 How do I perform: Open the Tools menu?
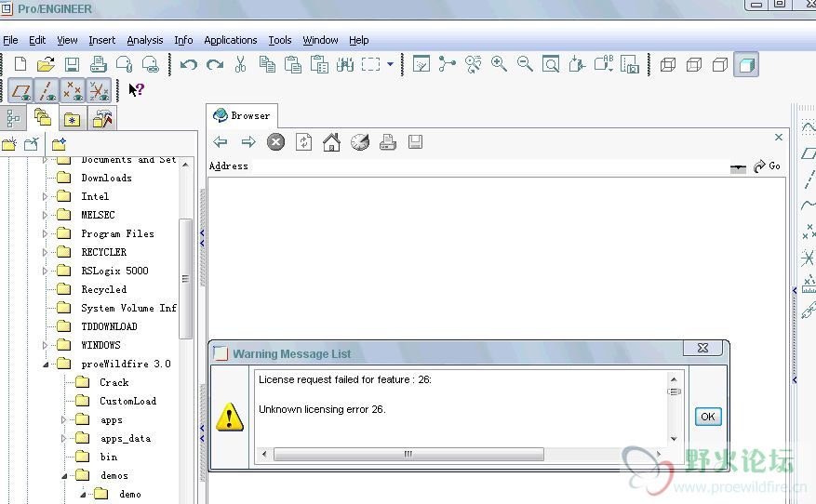point(280,40)
